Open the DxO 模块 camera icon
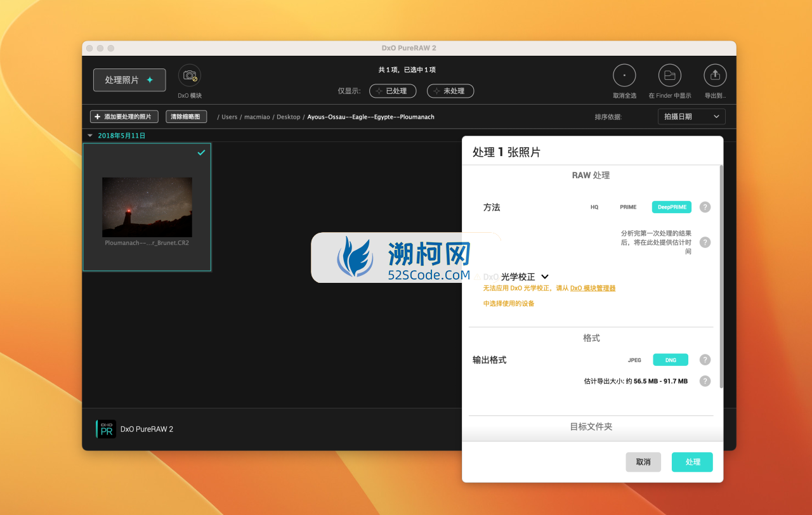The width and height of the screenshot is (812, 515). (190, 76)
